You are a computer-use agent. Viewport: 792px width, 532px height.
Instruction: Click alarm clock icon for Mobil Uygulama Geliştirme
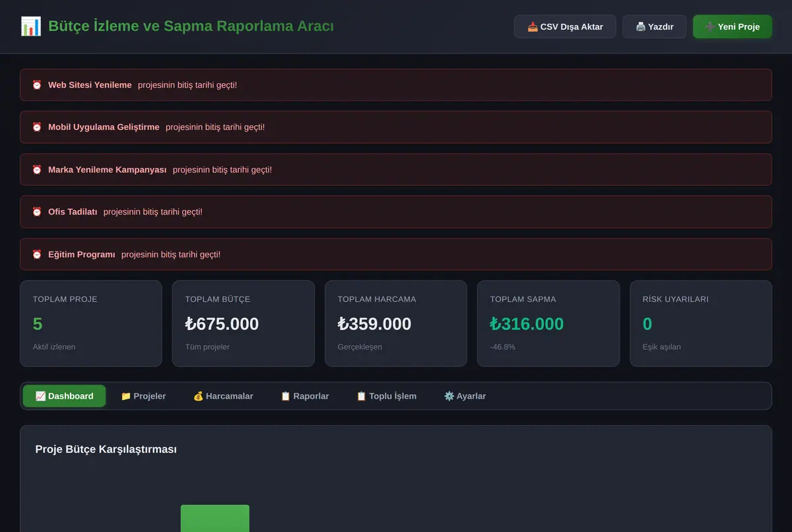(x=37, y=127)
